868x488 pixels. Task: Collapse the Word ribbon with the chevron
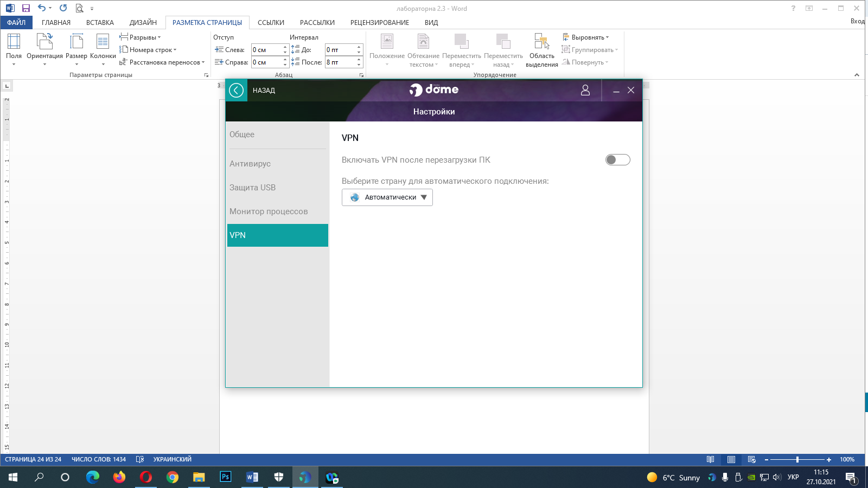857,75
